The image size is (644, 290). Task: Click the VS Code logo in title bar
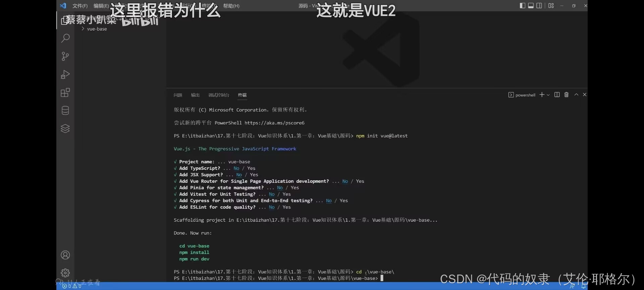pyautogui.click(x=63, y=6)
